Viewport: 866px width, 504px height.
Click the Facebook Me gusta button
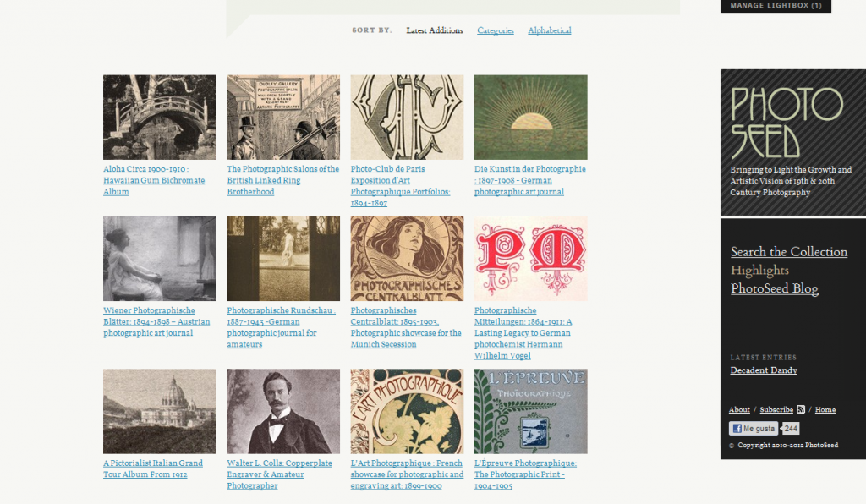pyautogui.click(x=754, y=429)
